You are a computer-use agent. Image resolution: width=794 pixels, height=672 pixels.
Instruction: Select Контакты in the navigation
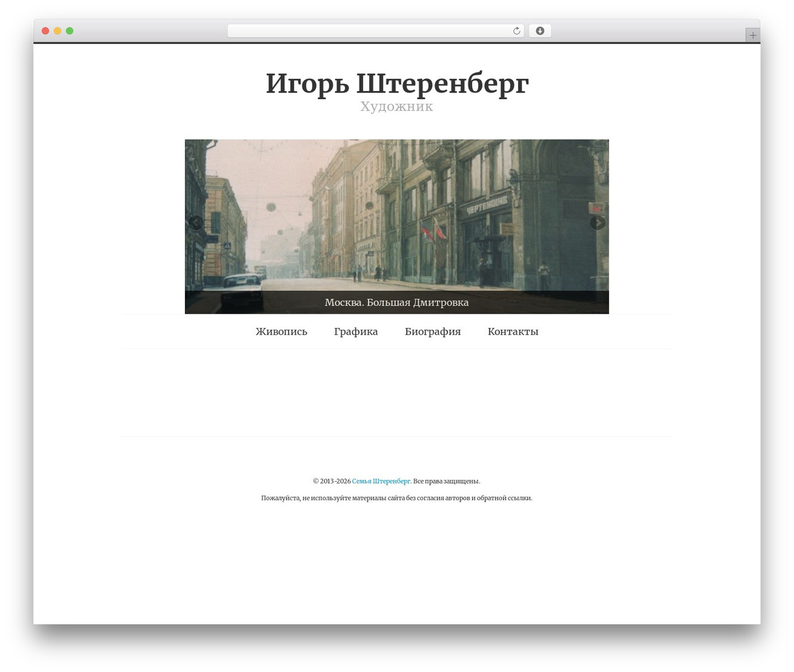pyautogui.click(x=513, y=332)
